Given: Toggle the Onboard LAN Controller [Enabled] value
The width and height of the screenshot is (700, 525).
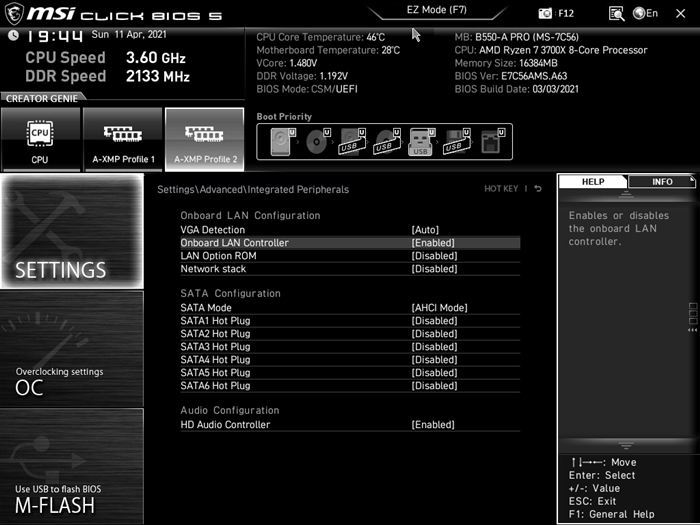Looking at the screenshot, I should pos(433,243).
